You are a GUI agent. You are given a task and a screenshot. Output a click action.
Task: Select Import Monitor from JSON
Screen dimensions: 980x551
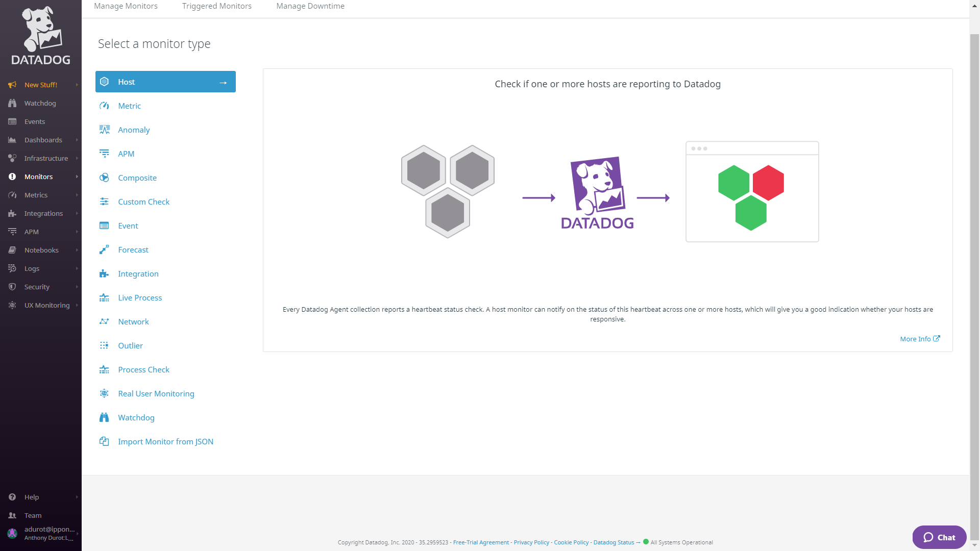[x=165, y=441]
